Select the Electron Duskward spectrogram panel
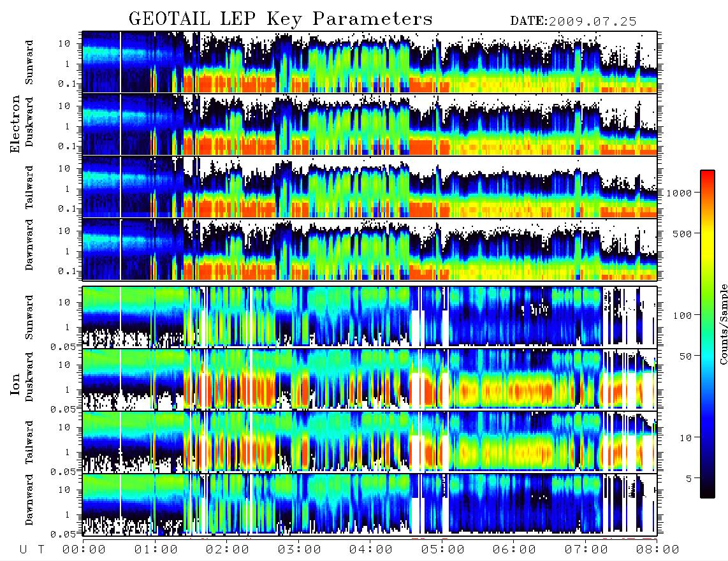 click(x=370, y=124)
